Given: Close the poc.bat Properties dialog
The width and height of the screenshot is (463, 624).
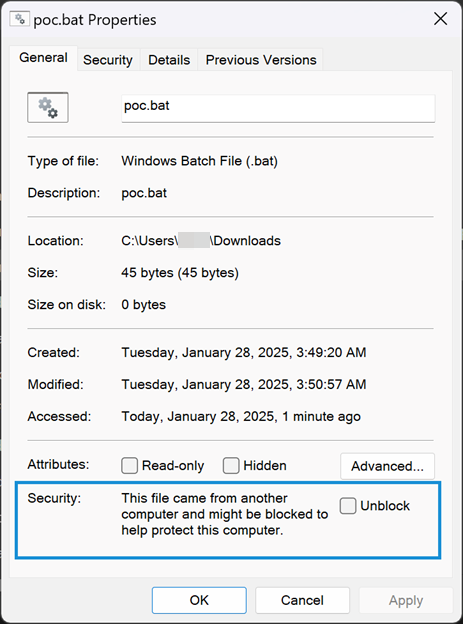Looking at the screenshot, I should pos(440,19).
